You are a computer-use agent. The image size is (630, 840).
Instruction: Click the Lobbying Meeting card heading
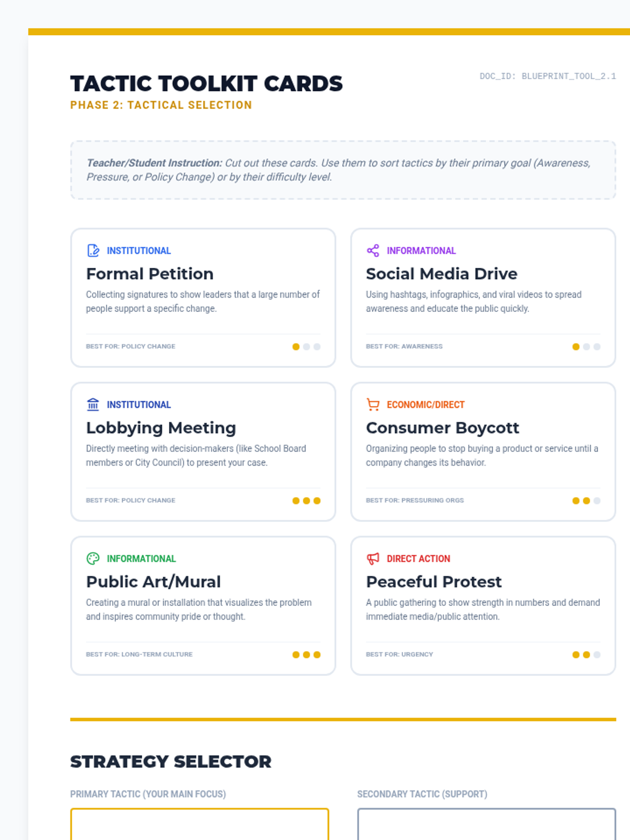click(161, 428)
